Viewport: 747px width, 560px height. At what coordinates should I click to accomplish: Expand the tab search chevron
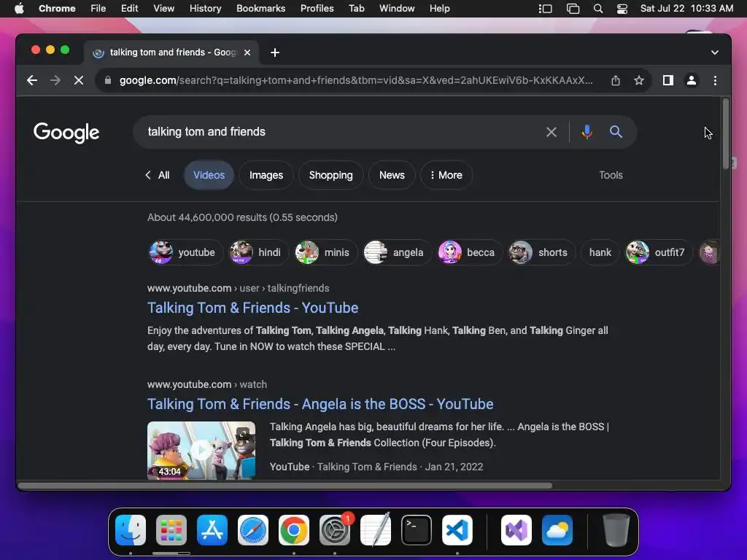[x=715, y=52]
